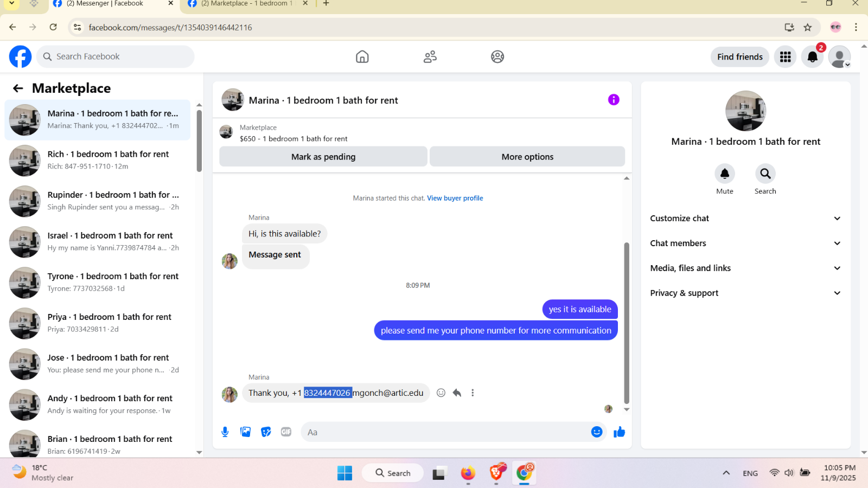Screen dimensions: 868x488
Task: Expand Media, files and links section
Action: tap(746, 268)
